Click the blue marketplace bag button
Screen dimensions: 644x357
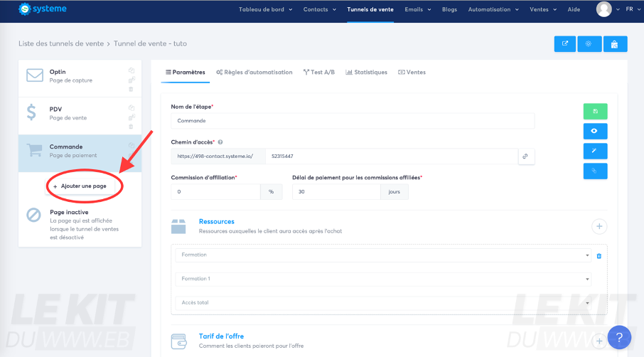pos(615,44)
